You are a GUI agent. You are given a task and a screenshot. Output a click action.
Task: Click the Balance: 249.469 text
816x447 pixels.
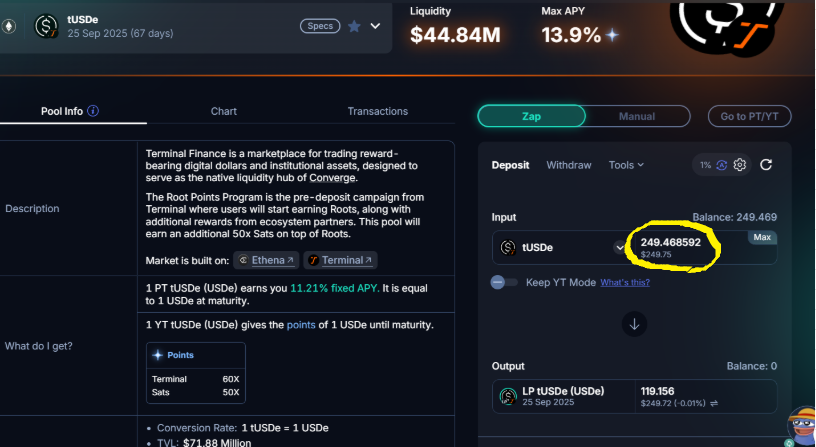point(734,217)
